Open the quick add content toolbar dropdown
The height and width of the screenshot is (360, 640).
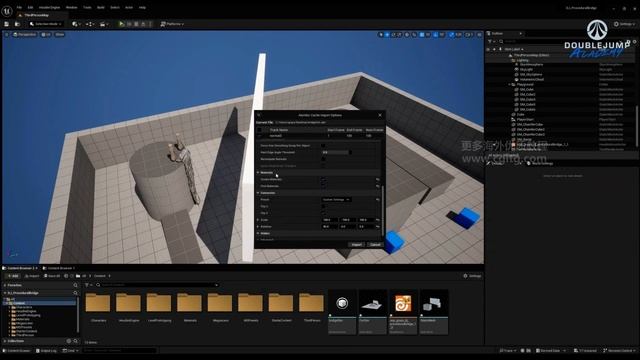click(76, 24)
